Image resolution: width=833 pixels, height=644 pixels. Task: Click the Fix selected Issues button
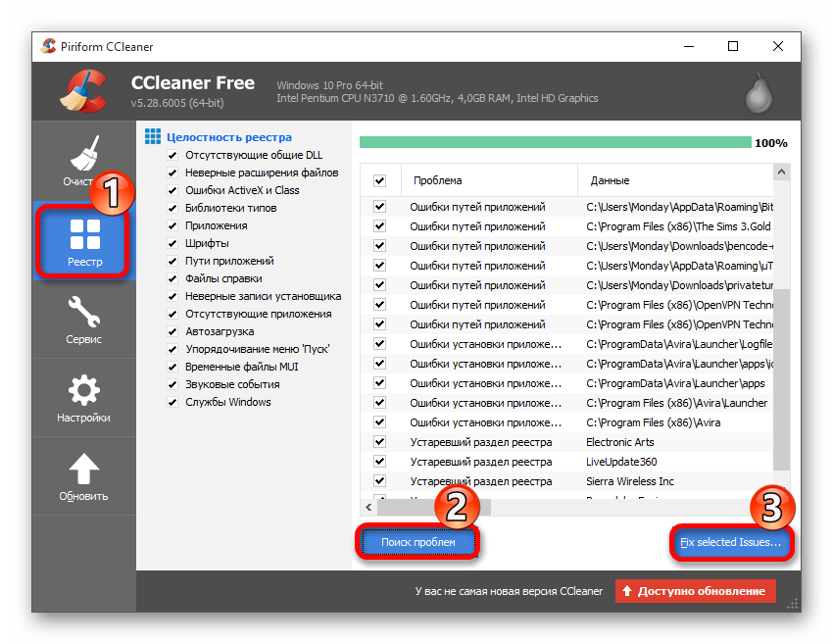[x=731, y=542]
